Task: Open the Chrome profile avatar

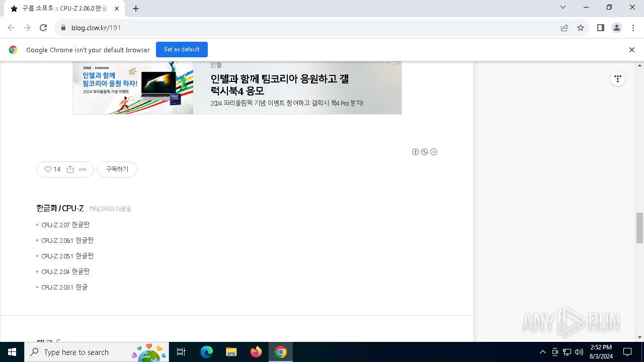Action: point(617,28)
